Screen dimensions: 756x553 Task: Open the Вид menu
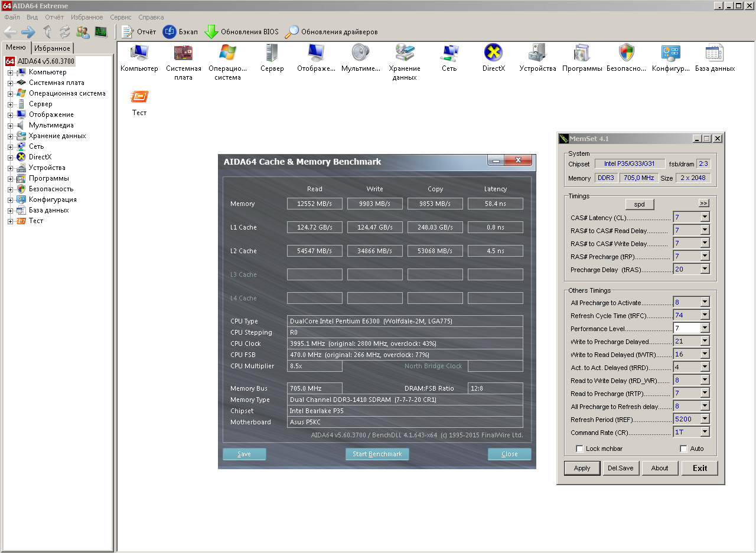coord(32,17)
